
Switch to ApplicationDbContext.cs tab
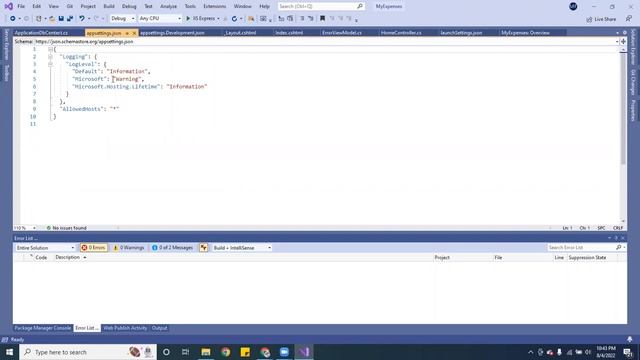(x=41, y=33)
